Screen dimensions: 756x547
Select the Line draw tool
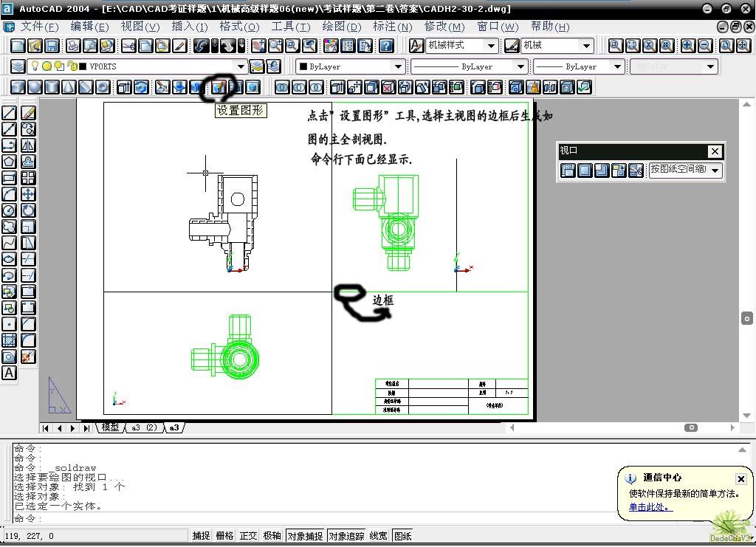10,113
